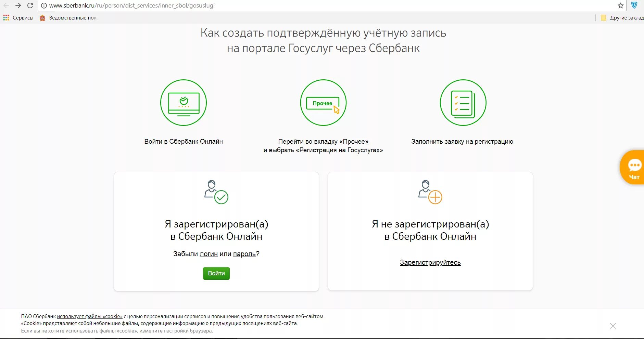Click 'Заполнить заявку на регистрацию' caption
Image resolution: width=644 pixels, height=339 pixels.
pos(462,141)
